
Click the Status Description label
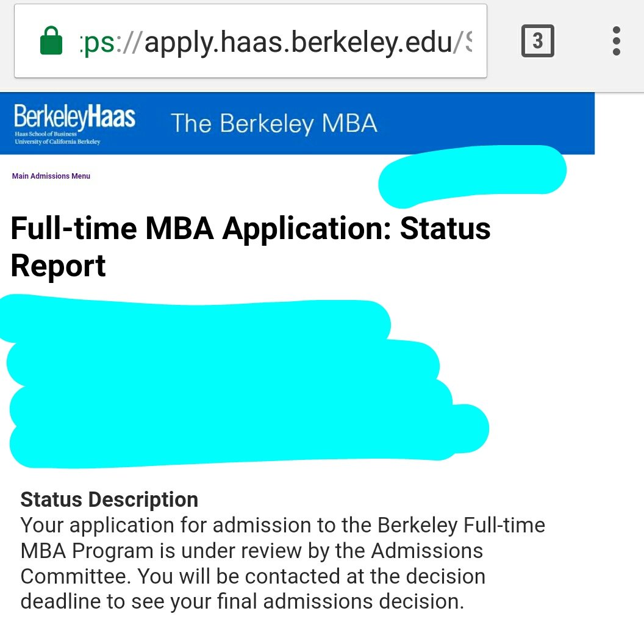[x=109, y=499]
